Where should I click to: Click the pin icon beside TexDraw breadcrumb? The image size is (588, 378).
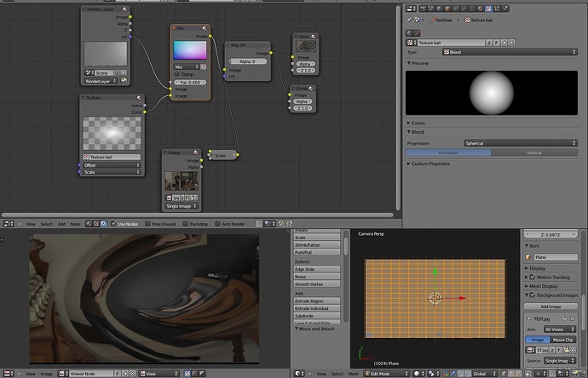pyautogui.click(x=409, y=20)
